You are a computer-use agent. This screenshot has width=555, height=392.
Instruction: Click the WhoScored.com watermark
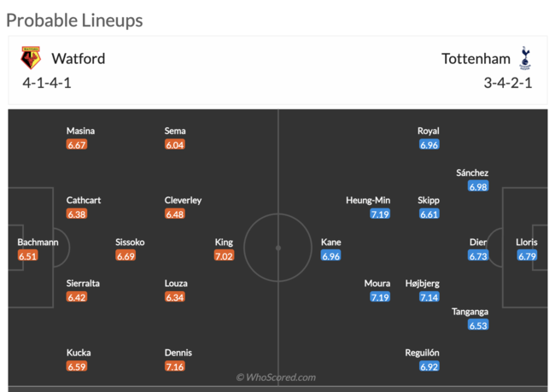point(276,377)
